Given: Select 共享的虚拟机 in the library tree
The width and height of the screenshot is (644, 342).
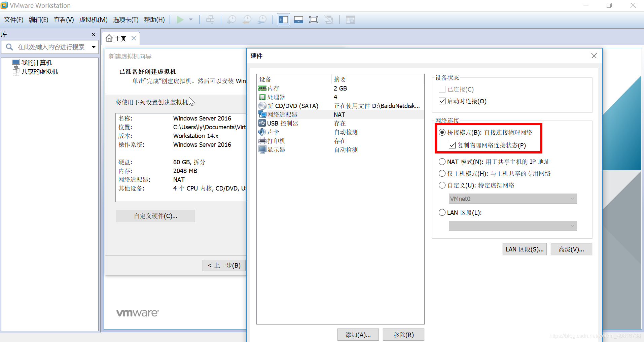Looking at the screenshot, I should pyautogui.click(x=40, y=71).
